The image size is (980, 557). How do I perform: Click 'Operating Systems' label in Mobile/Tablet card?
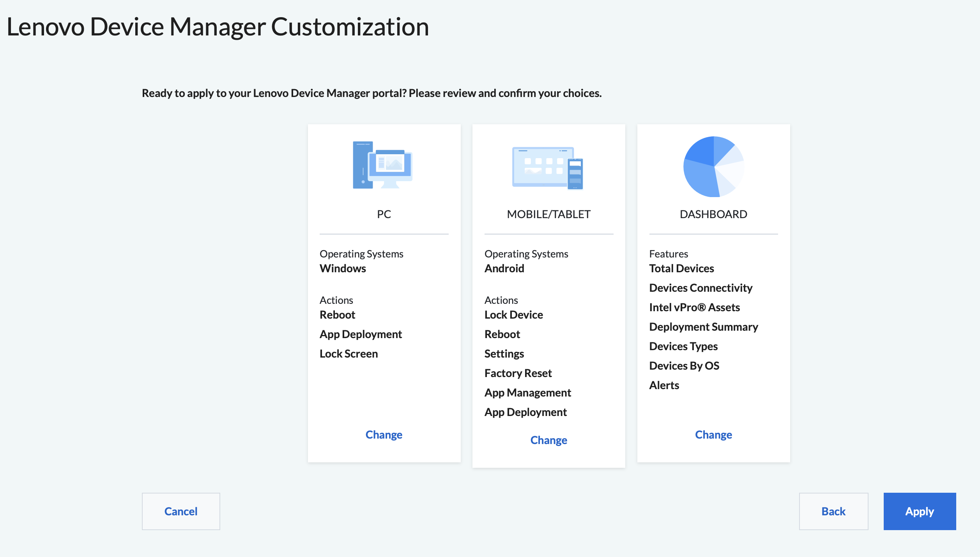tap(526, 254)
